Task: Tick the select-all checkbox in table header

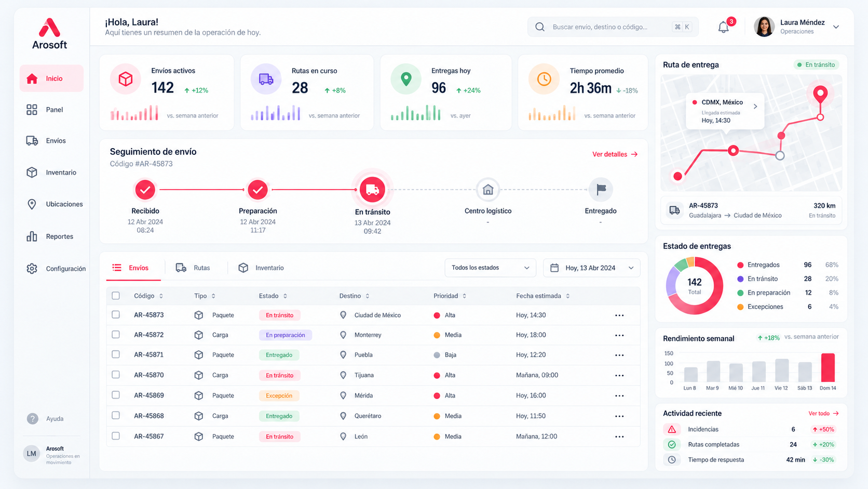Action: coord(116,296)
